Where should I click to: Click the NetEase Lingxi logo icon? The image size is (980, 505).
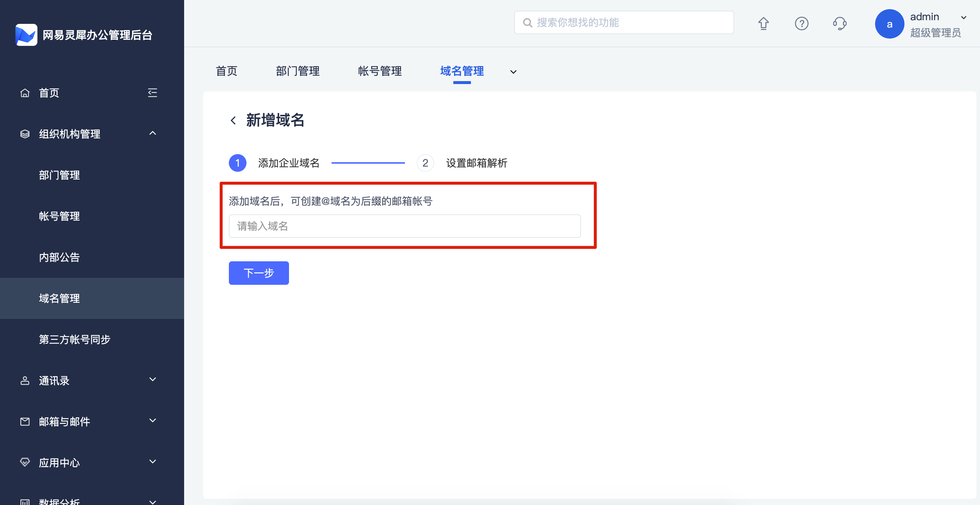[26, 35]
